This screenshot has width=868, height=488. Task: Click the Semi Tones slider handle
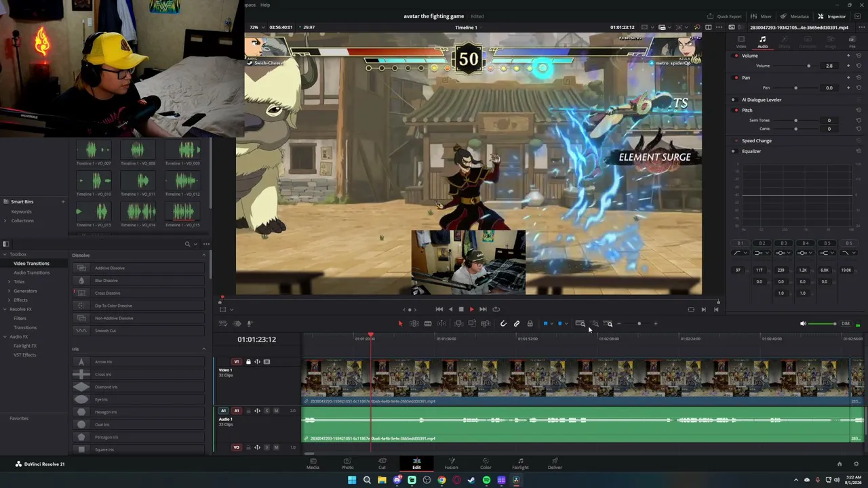coord(795,121)
